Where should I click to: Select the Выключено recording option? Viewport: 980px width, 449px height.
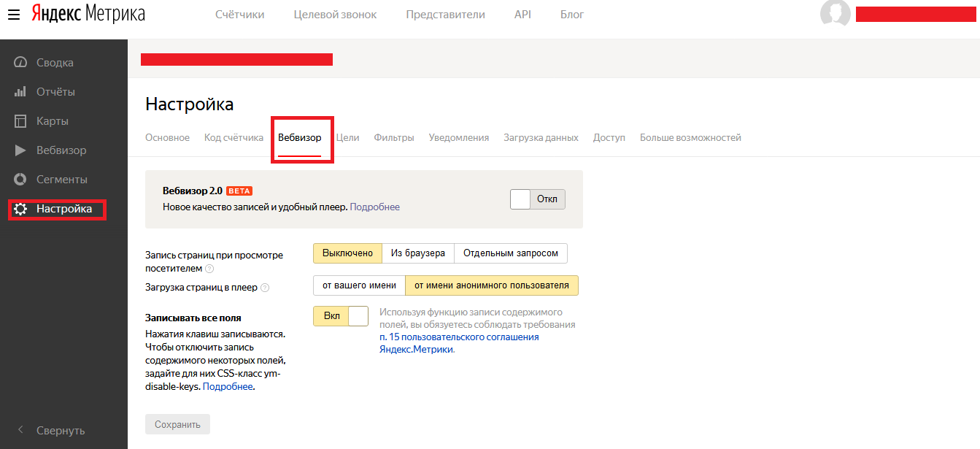[x=347, y=253]
